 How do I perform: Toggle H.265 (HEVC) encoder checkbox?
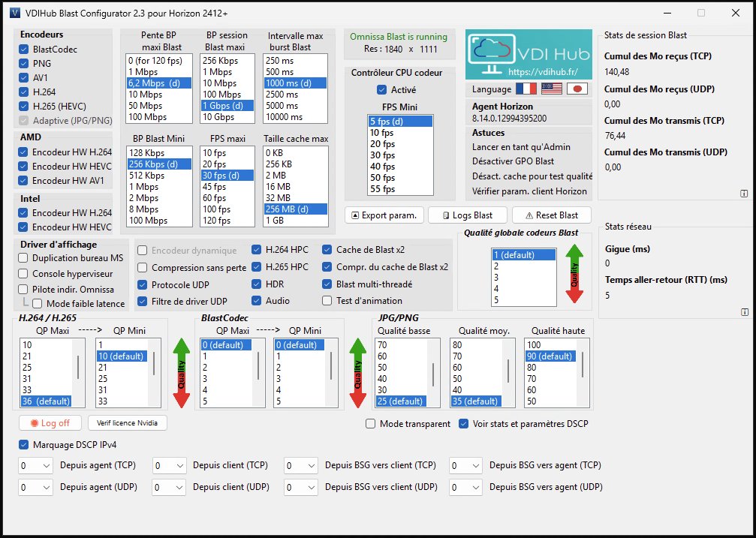pos(23,106)
